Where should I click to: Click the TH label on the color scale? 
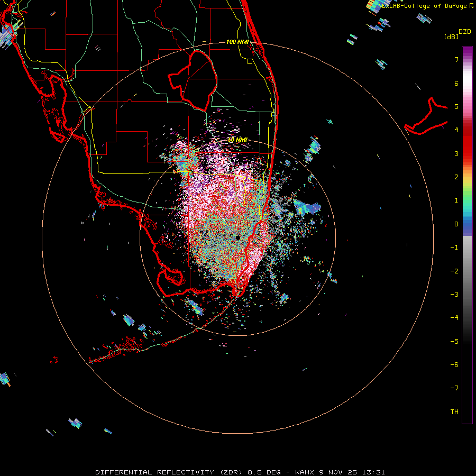pos(454,412)
